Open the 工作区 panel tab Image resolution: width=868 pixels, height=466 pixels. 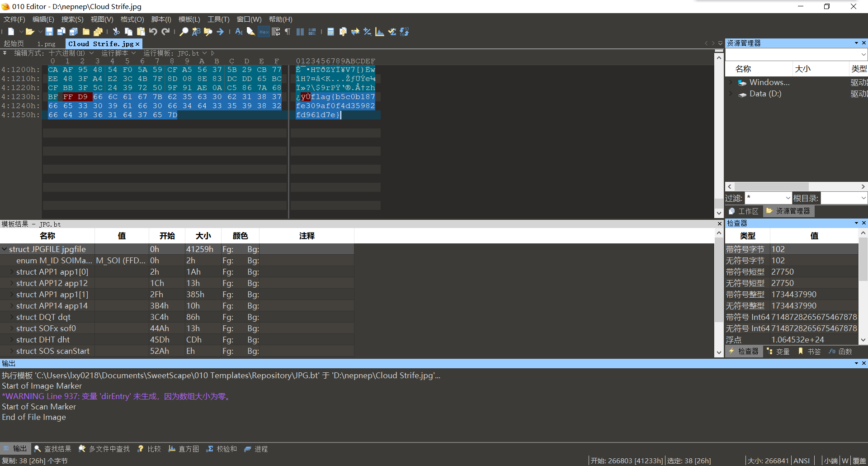click(x=744, y=211)
